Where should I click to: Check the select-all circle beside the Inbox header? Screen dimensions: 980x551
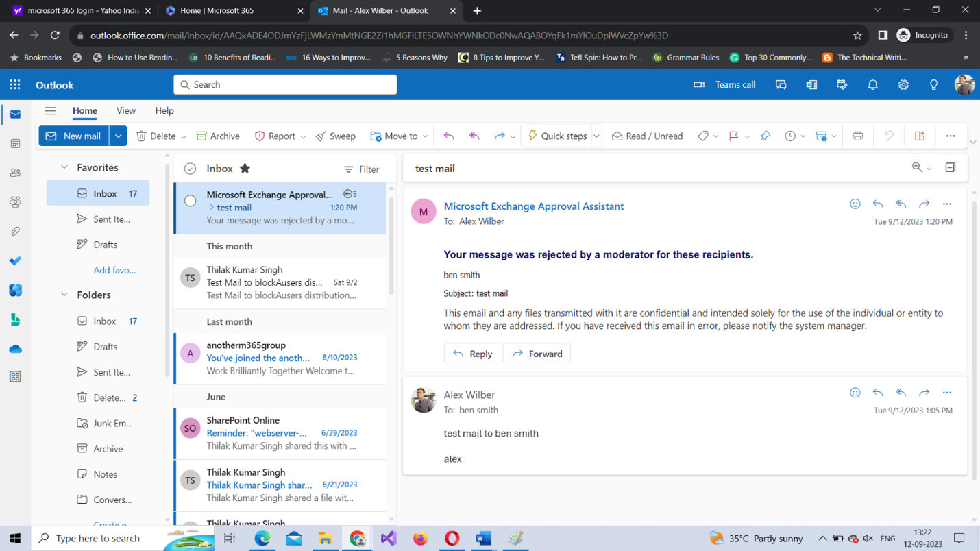click(x=191, y=169)
